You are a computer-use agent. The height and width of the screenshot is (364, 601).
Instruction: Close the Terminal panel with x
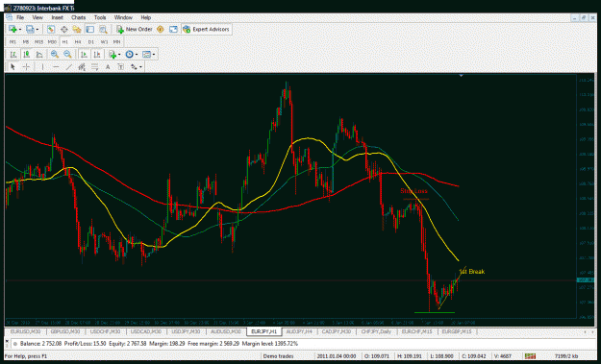(x=7, y=340)
